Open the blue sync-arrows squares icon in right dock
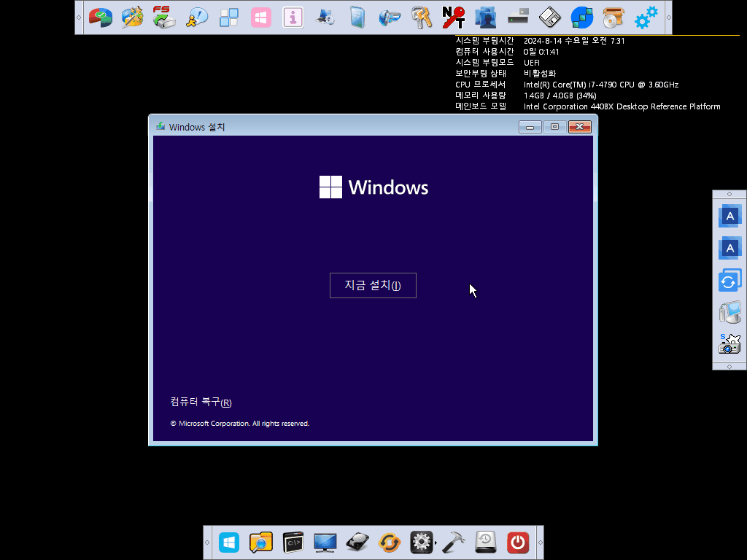The width and height of the screenshot is (747, 560). (729, 281)
